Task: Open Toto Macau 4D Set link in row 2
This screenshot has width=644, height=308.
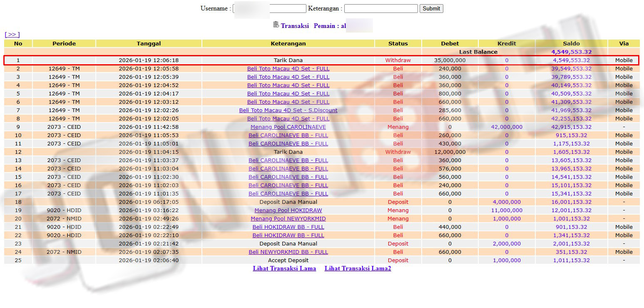Action: [x=288, y=69]
